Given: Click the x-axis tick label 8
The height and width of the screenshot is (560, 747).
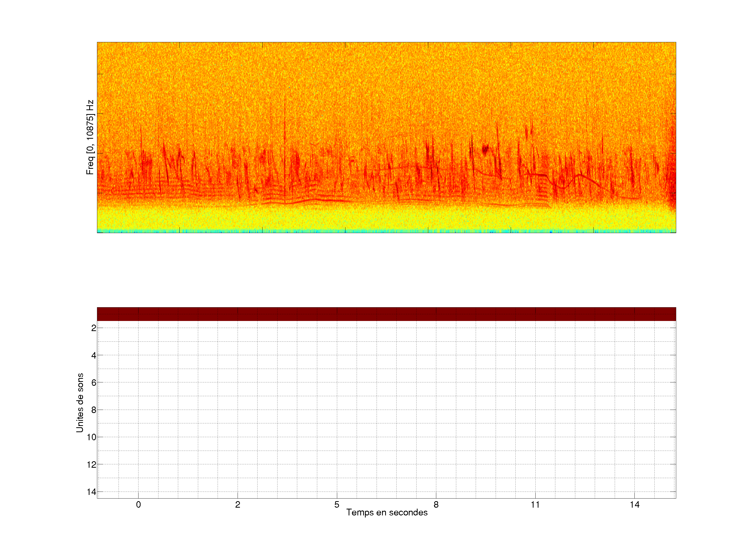Looking at the screenshot, I should click(436, 505).
